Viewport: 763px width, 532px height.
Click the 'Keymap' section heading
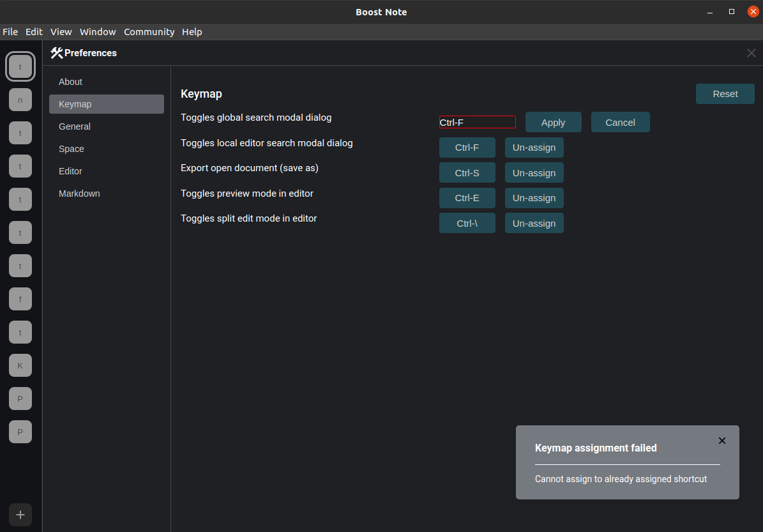[x=202, y=94]
